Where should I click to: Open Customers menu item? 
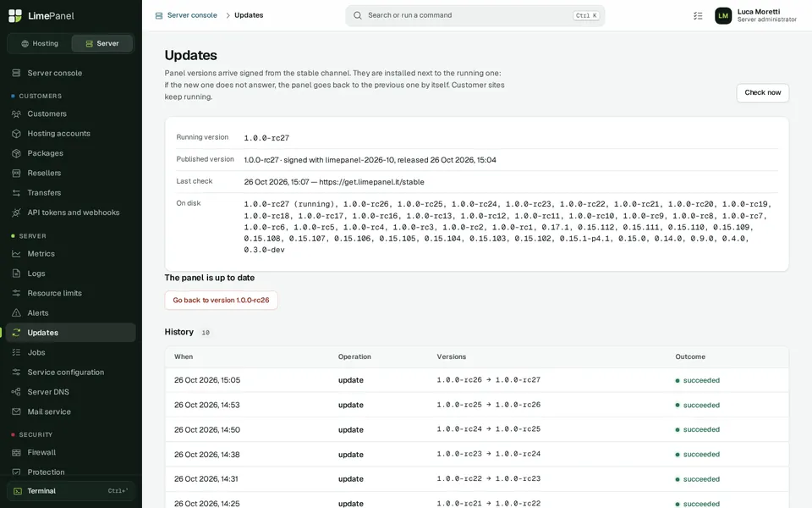coord(71,114)
